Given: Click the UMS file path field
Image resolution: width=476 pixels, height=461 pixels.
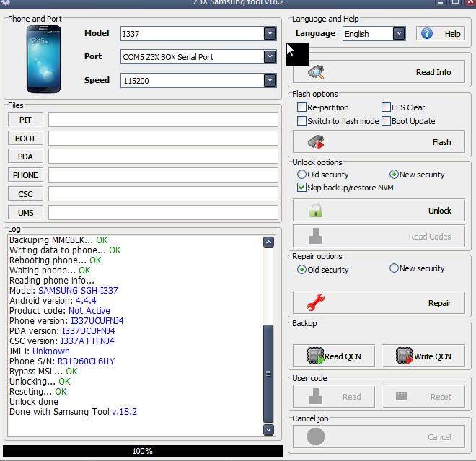Looking at the screenshot, I should (163, 213).
